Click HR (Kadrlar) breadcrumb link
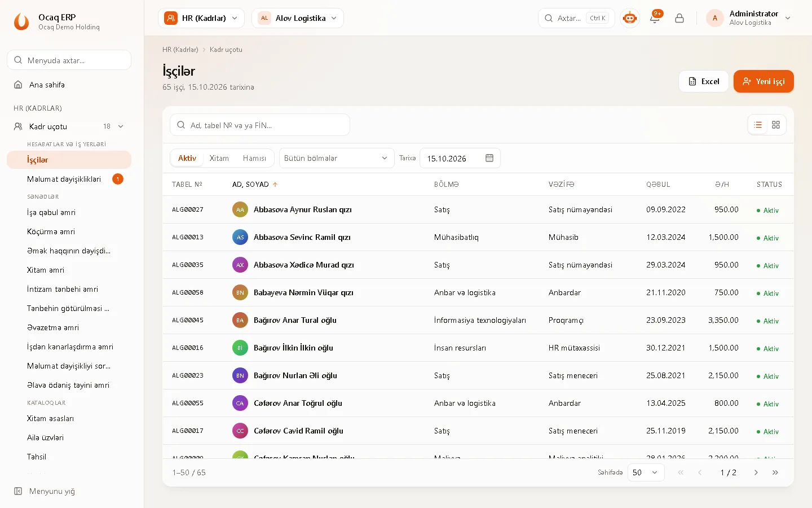Screen dimensions: 812x508 click(x=180, y=50)
